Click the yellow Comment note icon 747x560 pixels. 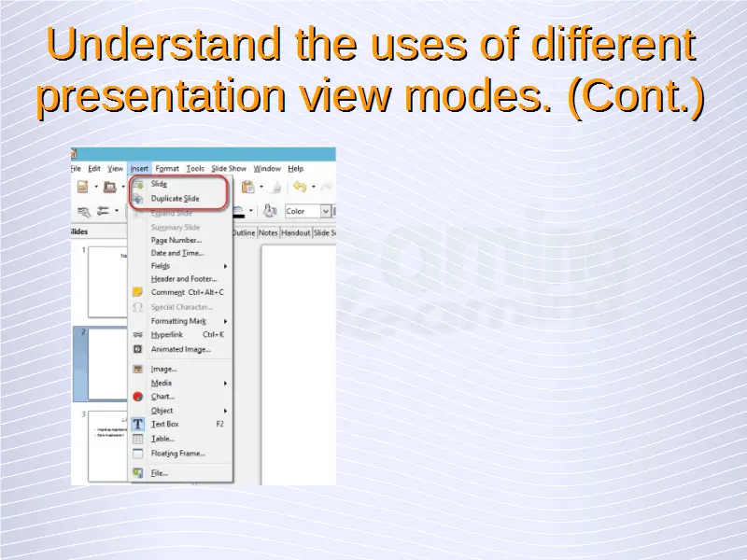[137, 292]
